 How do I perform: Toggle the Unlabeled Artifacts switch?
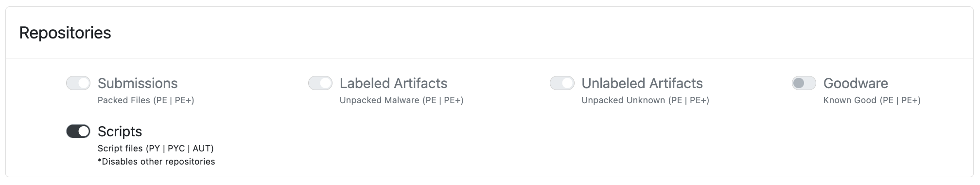[x=562, y=83]
